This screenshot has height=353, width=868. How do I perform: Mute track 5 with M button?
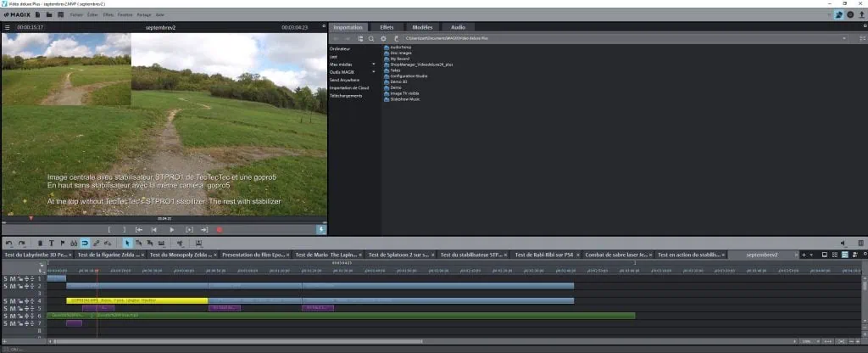pos(13,308)
